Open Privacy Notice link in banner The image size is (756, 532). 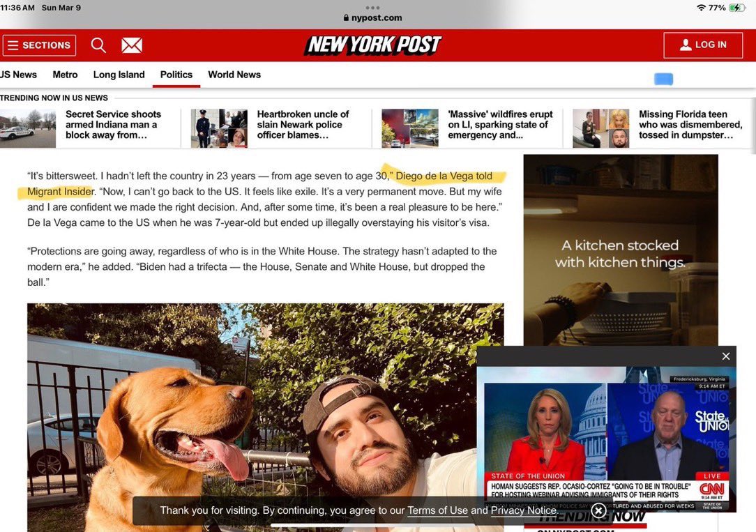click(x=524, y=510)
